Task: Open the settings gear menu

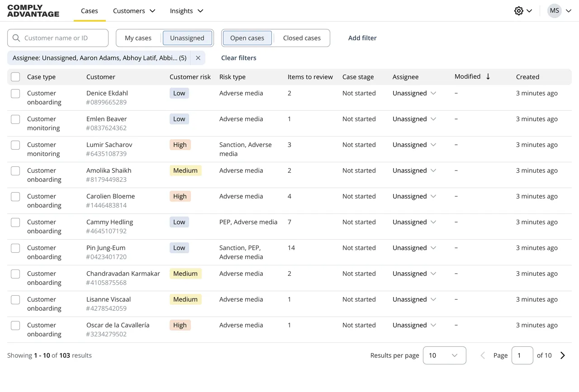Action: tap(519, 11)
